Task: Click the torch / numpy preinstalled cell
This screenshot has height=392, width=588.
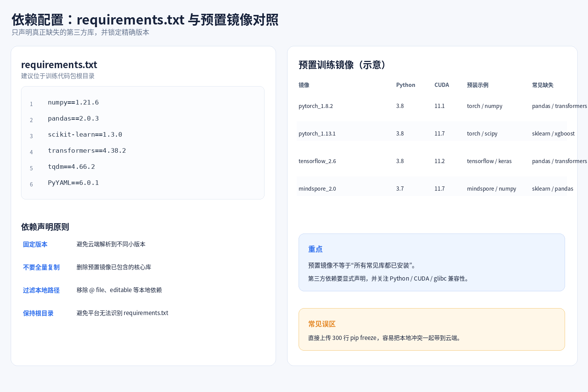Action: tap(485, 106)
